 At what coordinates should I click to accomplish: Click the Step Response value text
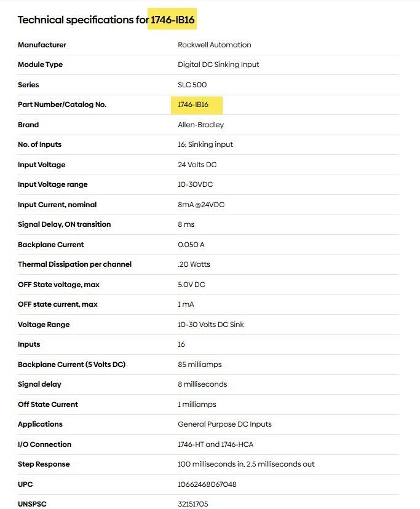[x=246, y=464]
